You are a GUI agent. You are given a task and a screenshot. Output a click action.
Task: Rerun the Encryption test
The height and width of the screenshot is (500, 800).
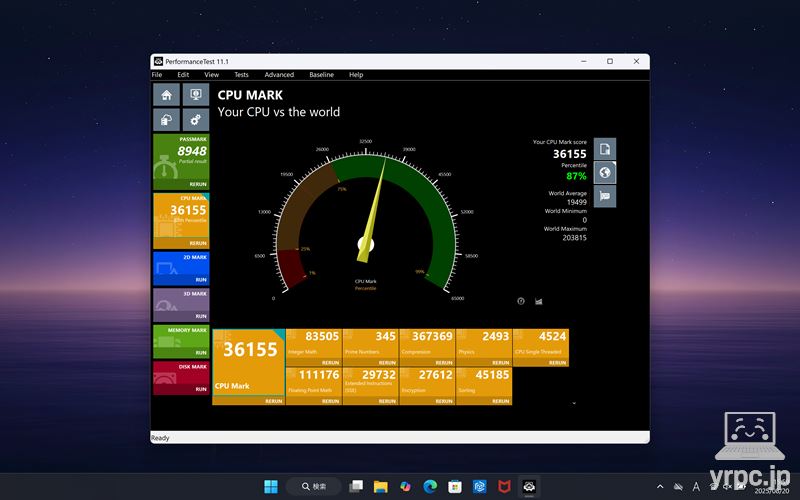click(x=444, y=401)
